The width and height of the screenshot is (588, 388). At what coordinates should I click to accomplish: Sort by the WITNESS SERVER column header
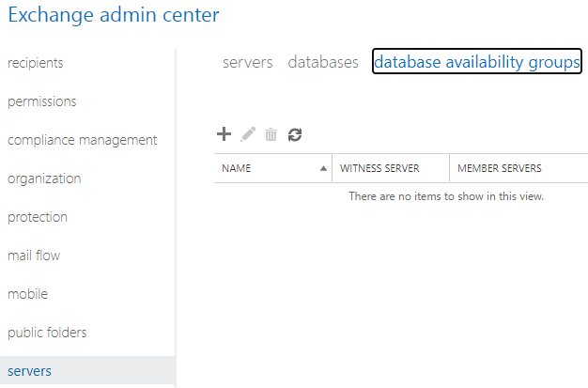point(391,168)
